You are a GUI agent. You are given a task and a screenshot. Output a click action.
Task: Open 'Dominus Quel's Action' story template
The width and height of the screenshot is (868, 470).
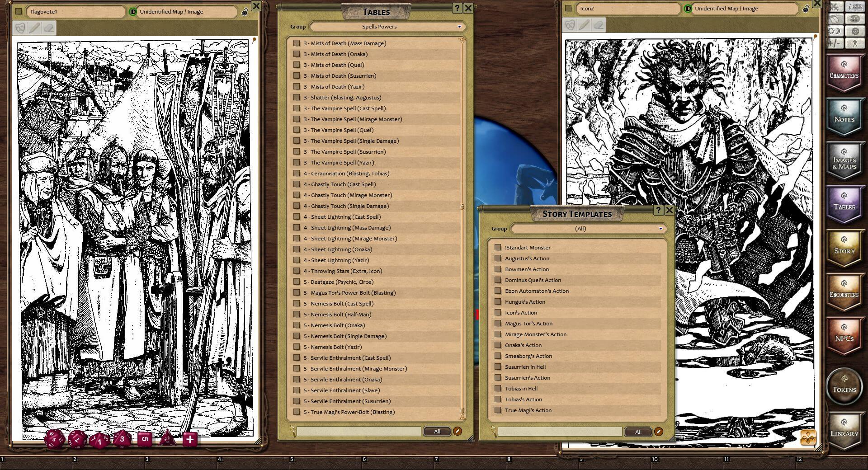(x=533, y=280)
